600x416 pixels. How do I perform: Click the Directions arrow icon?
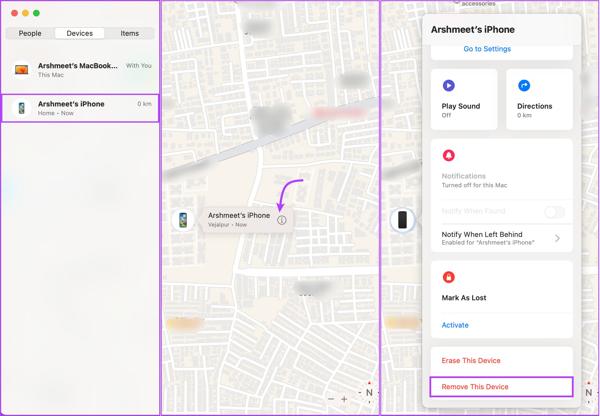coord(524,85)
